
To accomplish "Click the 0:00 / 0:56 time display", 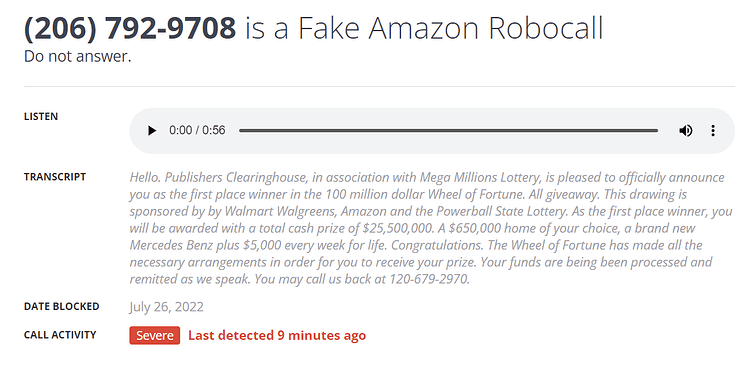I will (197, 131).
